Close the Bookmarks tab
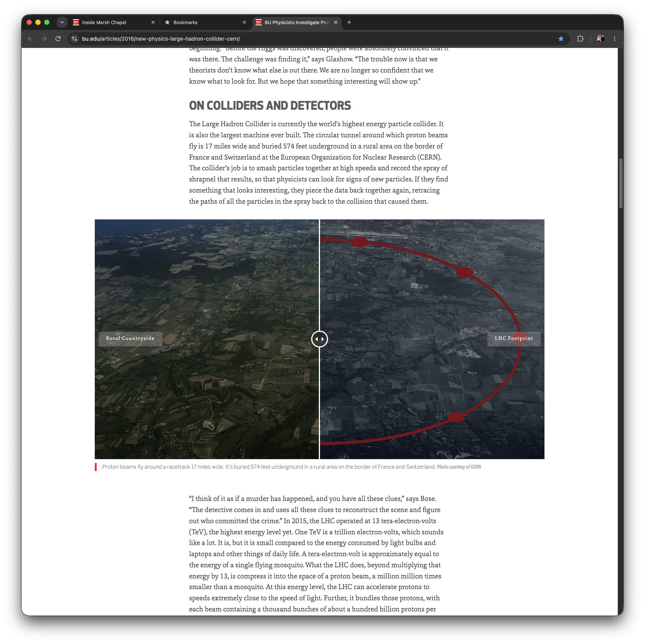The image size is (645, 644). click(244, 22)
